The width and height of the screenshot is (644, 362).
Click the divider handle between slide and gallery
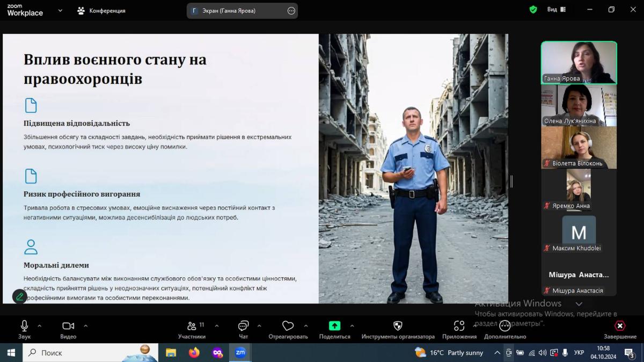[x=511, y=181]
